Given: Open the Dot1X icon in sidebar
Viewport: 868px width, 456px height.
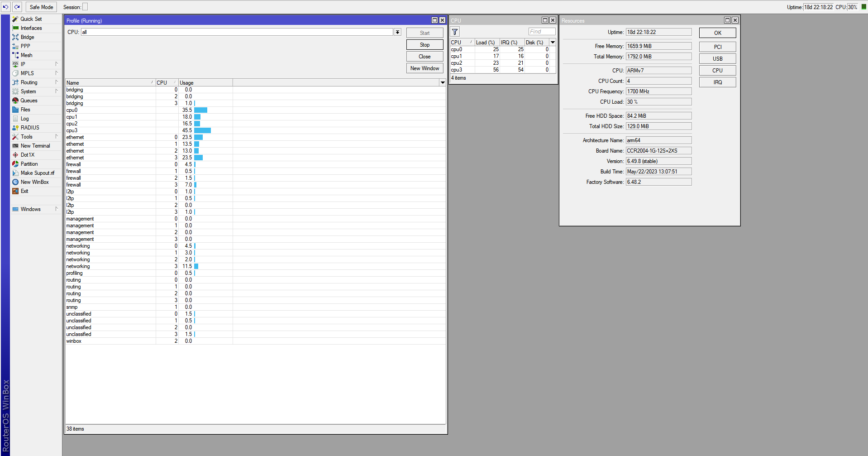Looking at the screenshot, I should coord(15,155).
